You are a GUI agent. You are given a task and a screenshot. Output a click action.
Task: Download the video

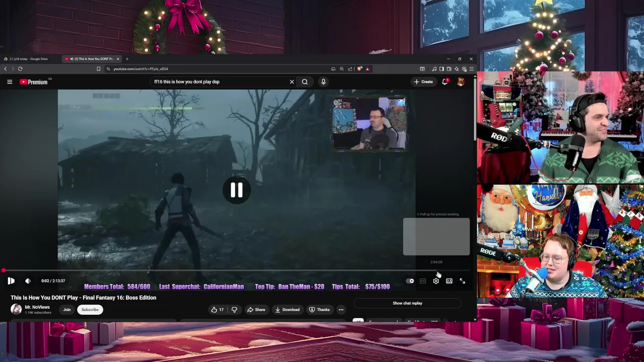point(287,310)
